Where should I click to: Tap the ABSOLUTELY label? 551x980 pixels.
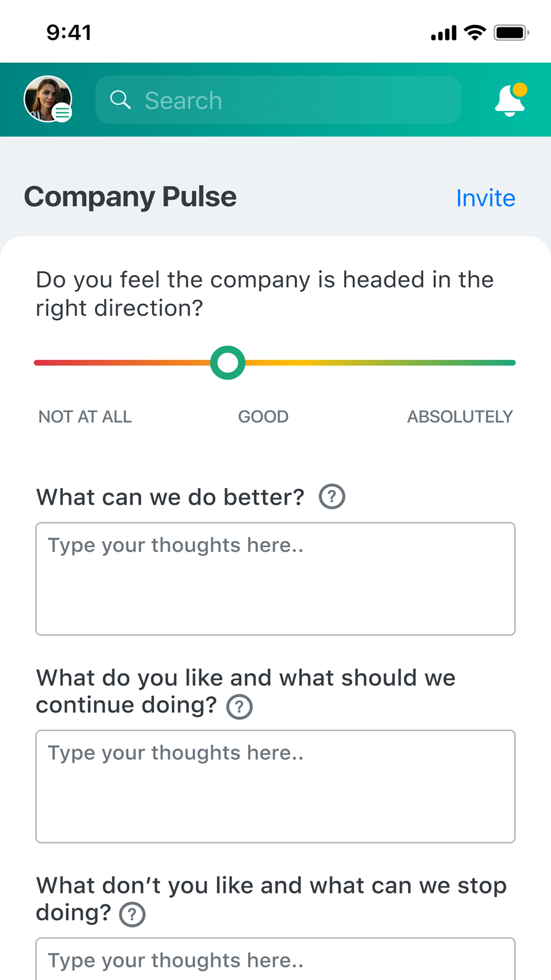[x=460, y=417]
